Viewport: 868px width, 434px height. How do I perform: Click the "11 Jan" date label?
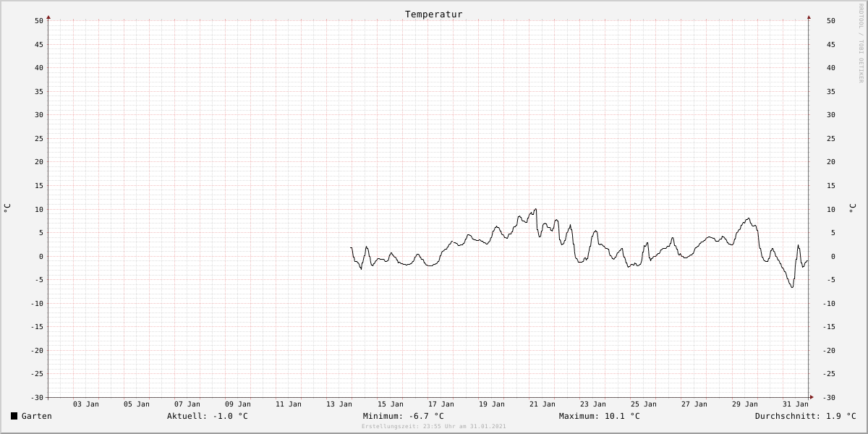(x=289, y=404)
